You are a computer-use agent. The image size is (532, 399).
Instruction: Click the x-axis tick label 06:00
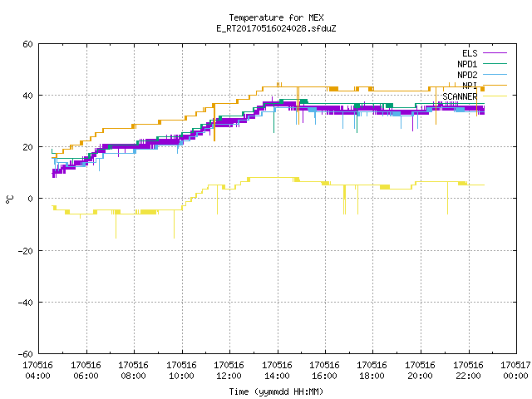86,377
